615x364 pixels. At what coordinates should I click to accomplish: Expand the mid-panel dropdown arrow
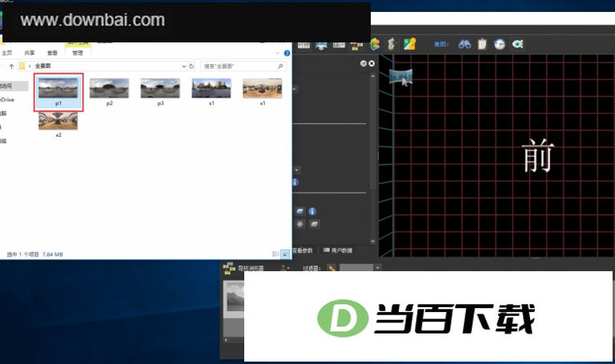point(297,170)
